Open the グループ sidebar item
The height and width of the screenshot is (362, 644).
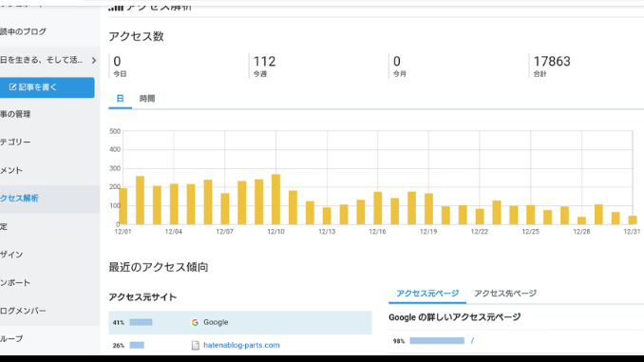tap(11, 339)
